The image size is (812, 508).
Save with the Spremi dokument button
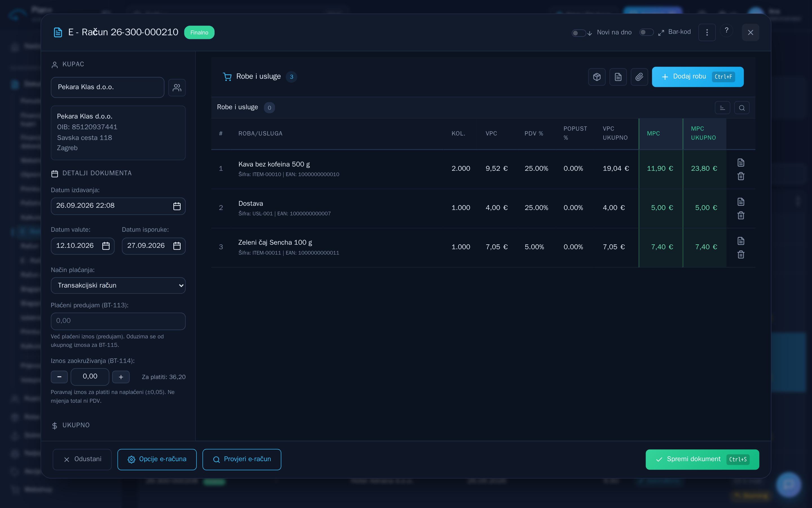pos(702,459)
